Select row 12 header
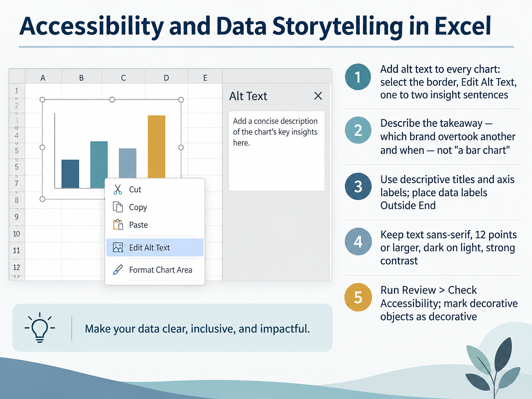This screenshot has width=532, height=399. point(17,267)
